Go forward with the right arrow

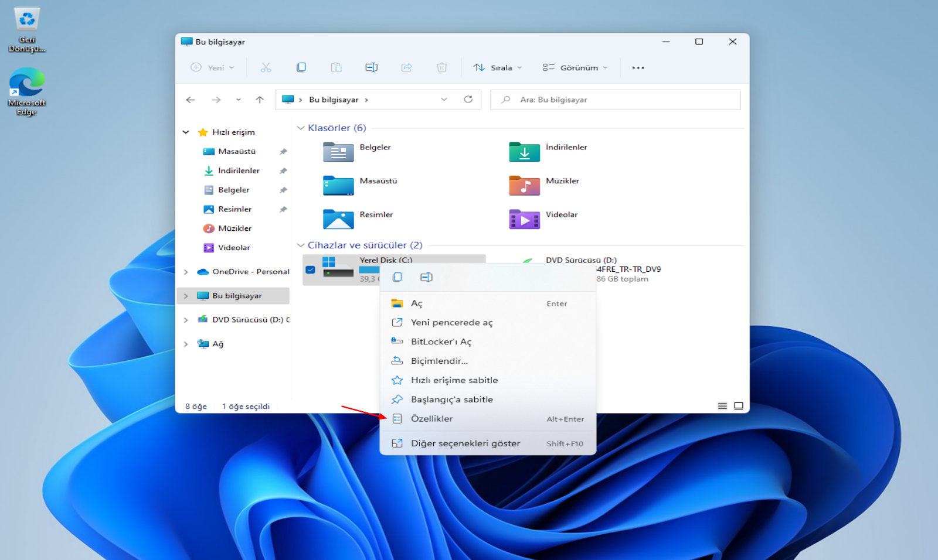[216, 100]
